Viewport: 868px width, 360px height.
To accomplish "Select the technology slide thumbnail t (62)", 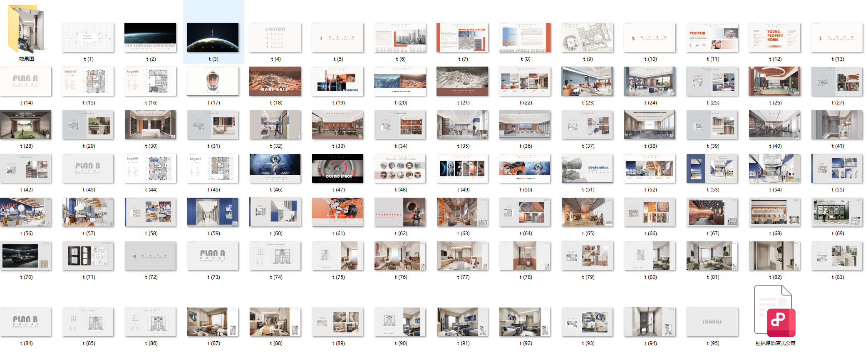I will point(400,212).
